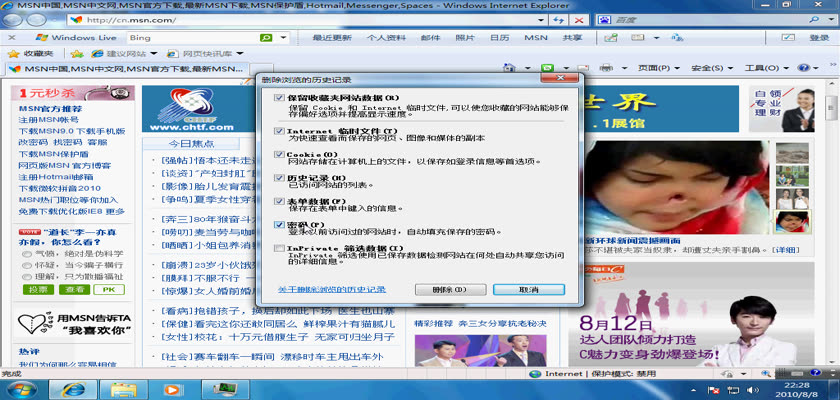This screenshot has width=840, height=400.
Task: Launch Internet Explorer from the taskbar
Action: [x=73, y=388]
